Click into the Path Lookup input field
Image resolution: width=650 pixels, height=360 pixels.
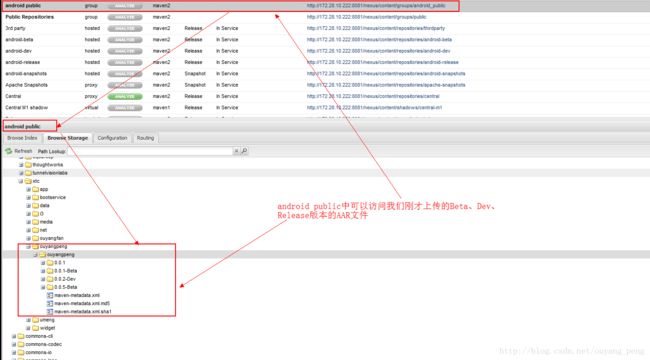pos(150,151)
